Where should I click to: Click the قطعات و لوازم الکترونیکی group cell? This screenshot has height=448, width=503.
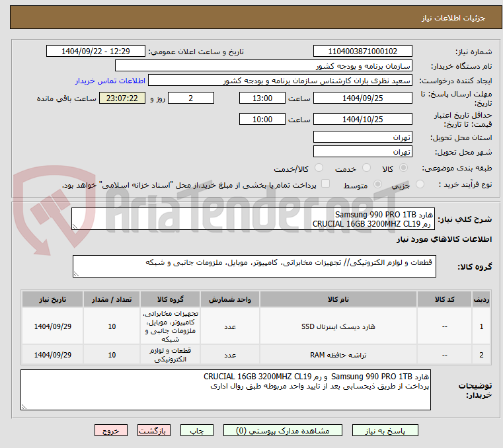coord(170,355)
